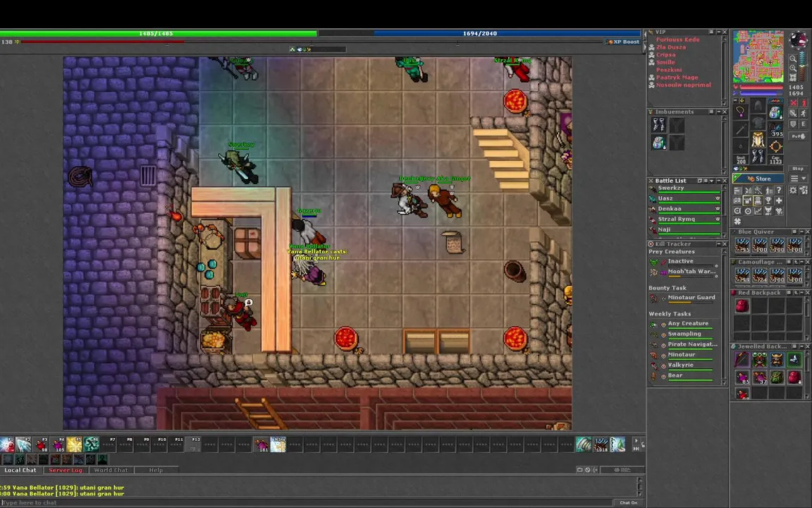Image resolution: width=812 pixels, height=508 pixels.
Task: Toggle the Chat On button
Action: [629, 502]
